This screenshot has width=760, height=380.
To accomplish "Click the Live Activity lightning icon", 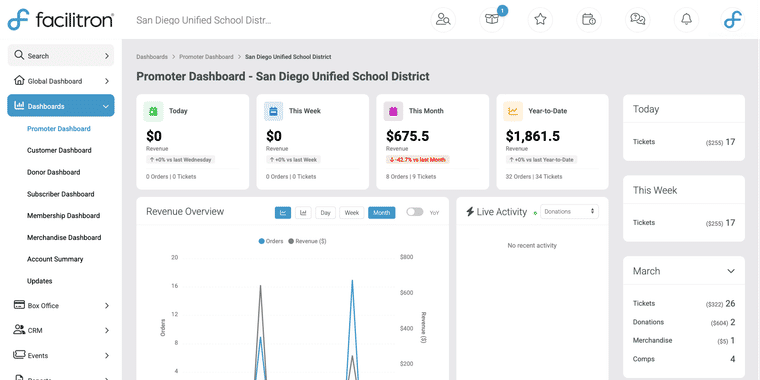I will [x=470, y=212].
